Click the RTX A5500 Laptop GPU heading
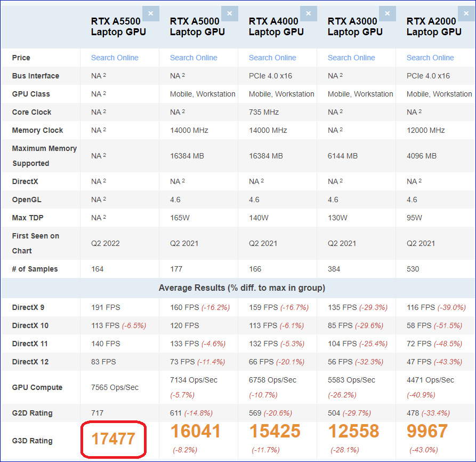The height and width of the screenshot is (462, 476). point(118,27)
